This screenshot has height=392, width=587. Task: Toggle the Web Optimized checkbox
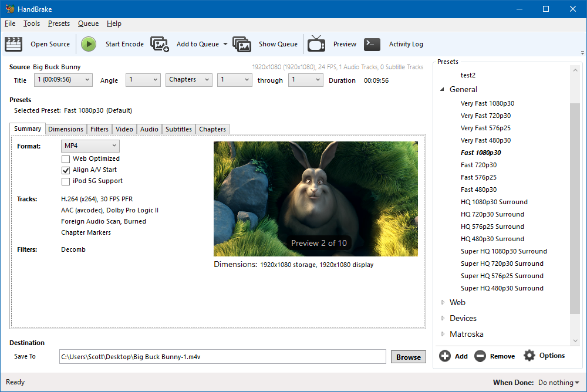click(66, 159)
